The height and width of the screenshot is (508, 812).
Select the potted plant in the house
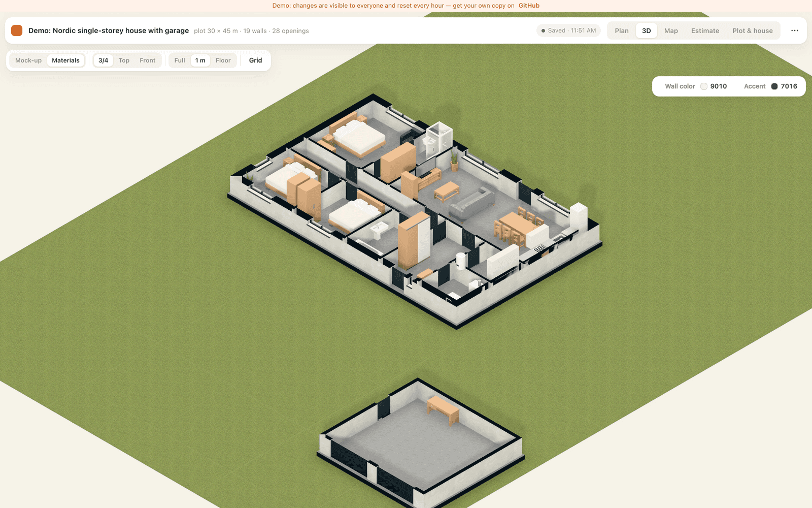[454, 161]
